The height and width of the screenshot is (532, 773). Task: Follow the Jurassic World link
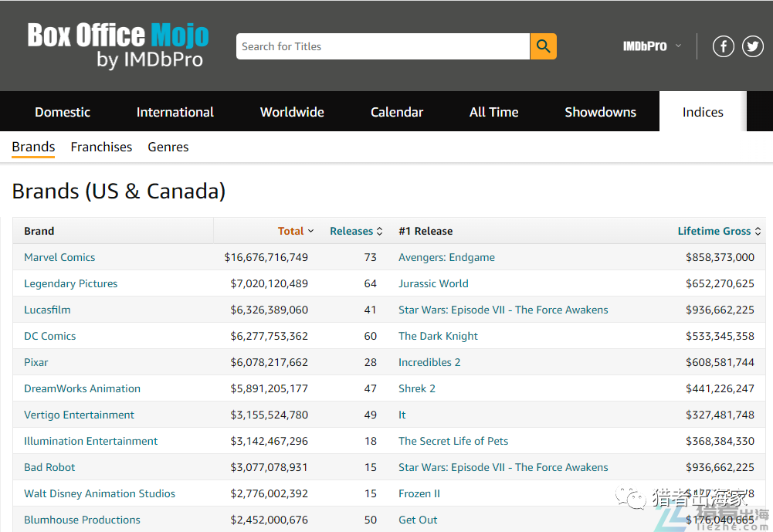433,283
